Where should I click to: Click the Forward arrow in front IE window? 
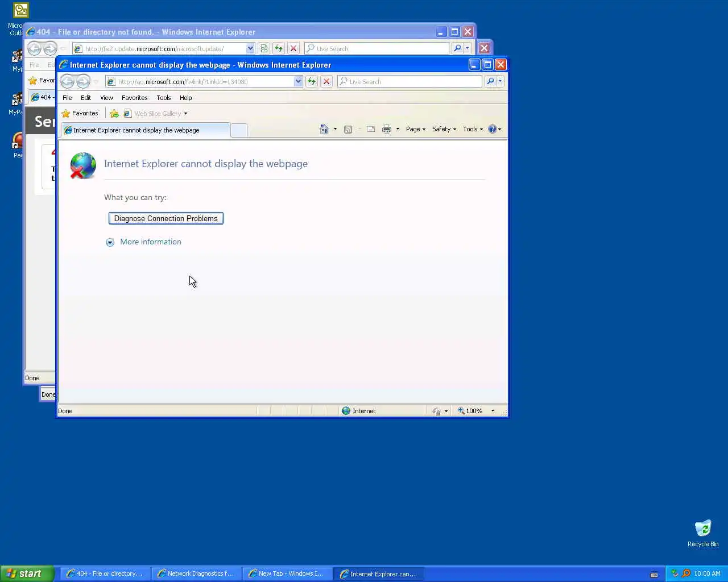pyautogui.click(x=83, y=82)
